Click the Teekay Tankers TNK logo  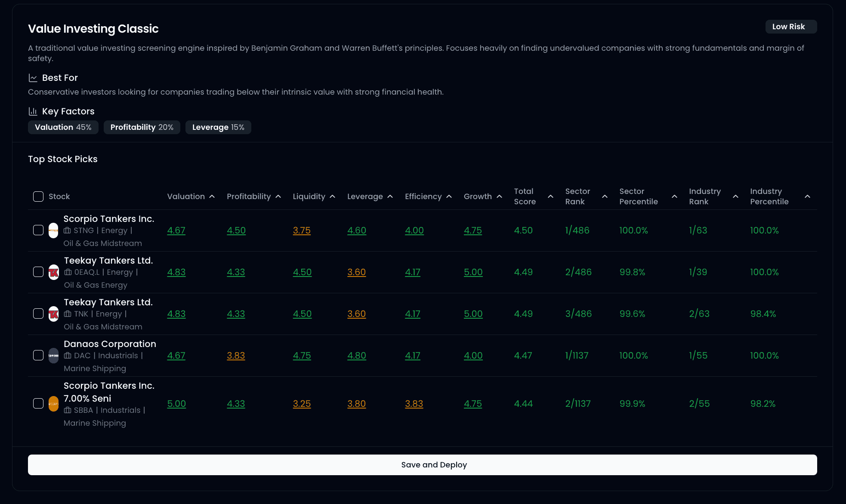53,314
